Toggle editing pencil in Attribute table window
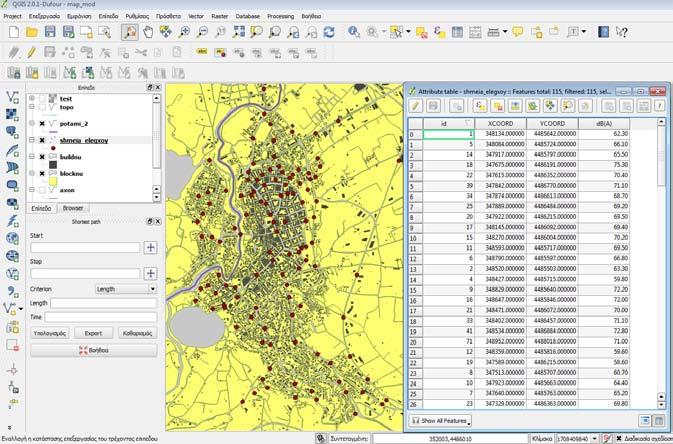 pyautogui.click(x=415, y=106)
